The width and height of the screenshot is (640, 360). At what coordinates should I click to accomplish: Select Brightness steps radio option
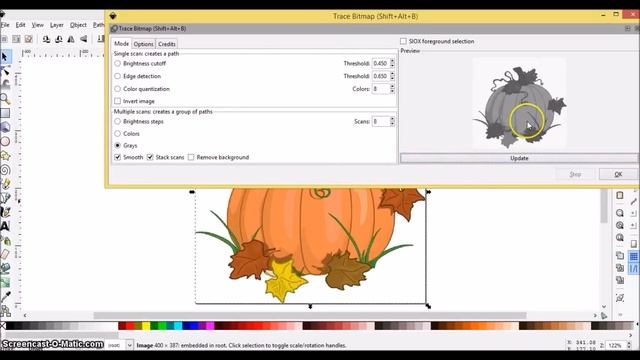118,121
